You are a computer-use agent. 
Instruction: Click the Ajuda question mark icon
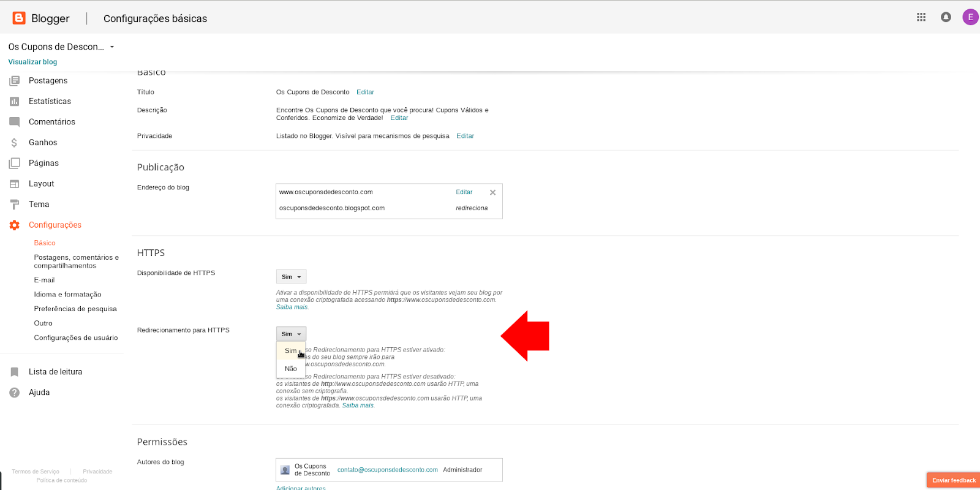[x=15, y=393]
